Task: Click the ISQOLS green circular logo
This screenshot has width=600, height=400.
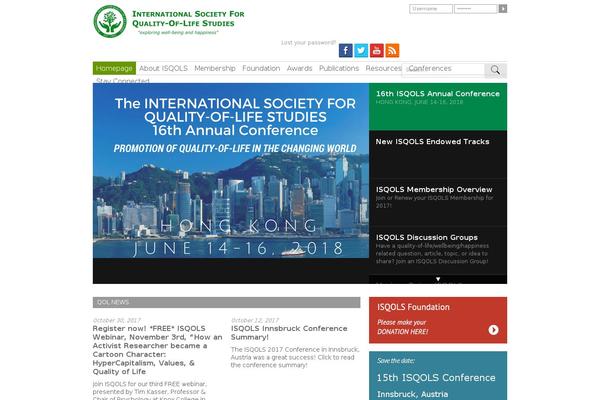Action: pos(110,21)
